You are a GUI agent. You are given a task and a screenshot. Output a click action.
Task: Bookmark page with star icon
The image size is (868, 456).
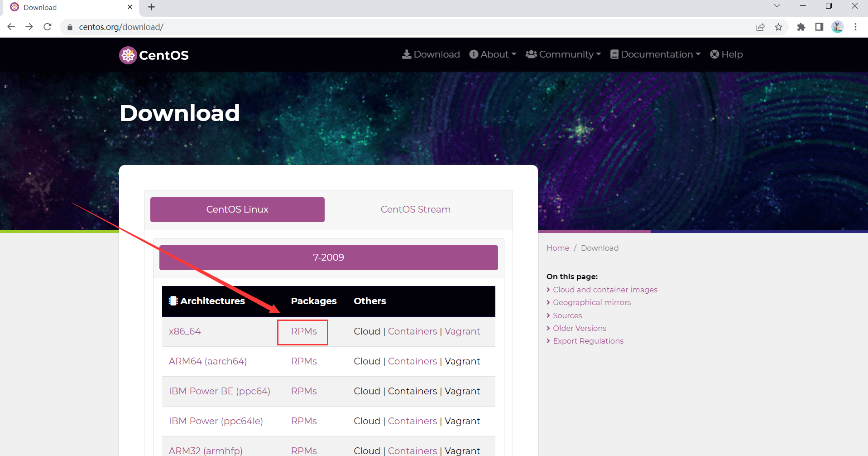coord(779,27)
